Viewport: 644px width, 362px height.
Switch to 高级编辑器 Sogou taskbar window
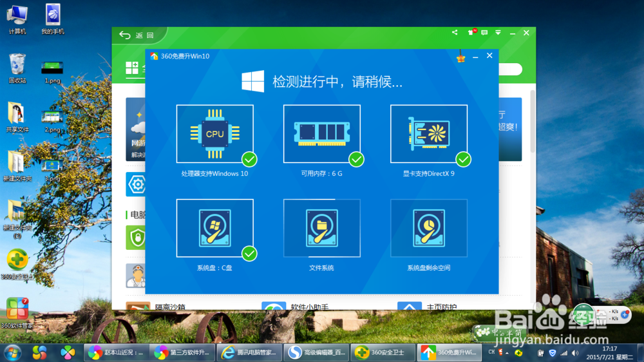tap(316, 352)
